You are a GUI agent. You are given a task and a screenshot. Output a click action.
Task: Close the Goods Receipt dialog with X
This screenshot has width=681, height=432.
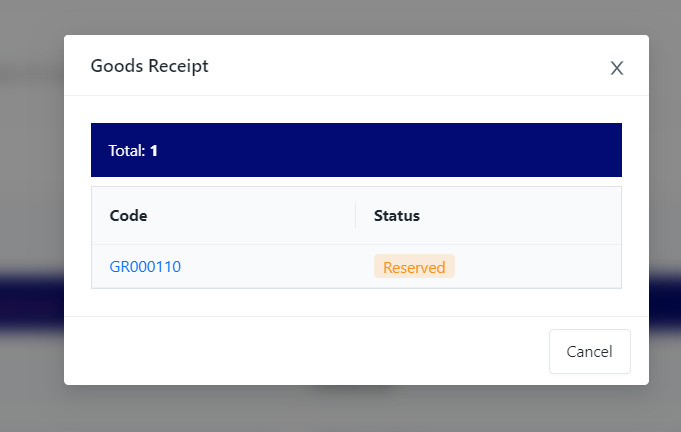click(x=617, y=68)
